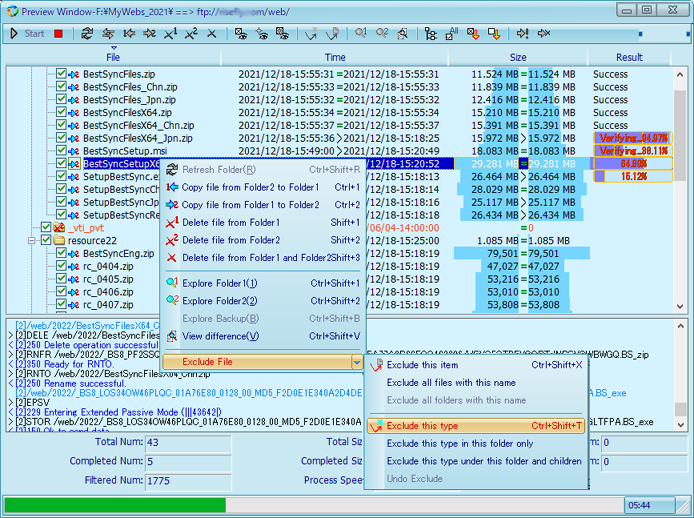694x518 pixels.
Task: Uncheck BestSyncFiles.zip checkbox
Action: click(x=61, y=74)
